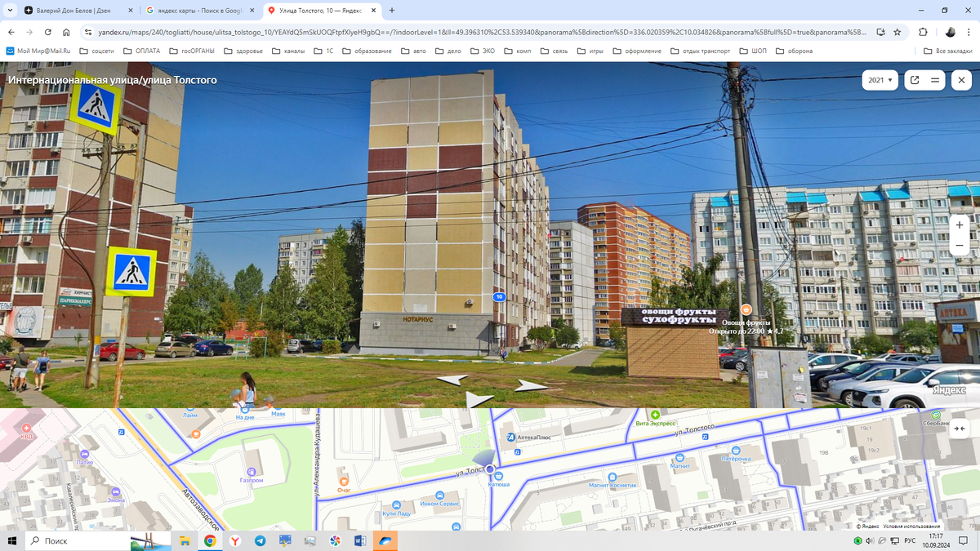Zoom out the panorama with minus
Image resolution: width=980 pixels, height=551 pixels.
960,246
